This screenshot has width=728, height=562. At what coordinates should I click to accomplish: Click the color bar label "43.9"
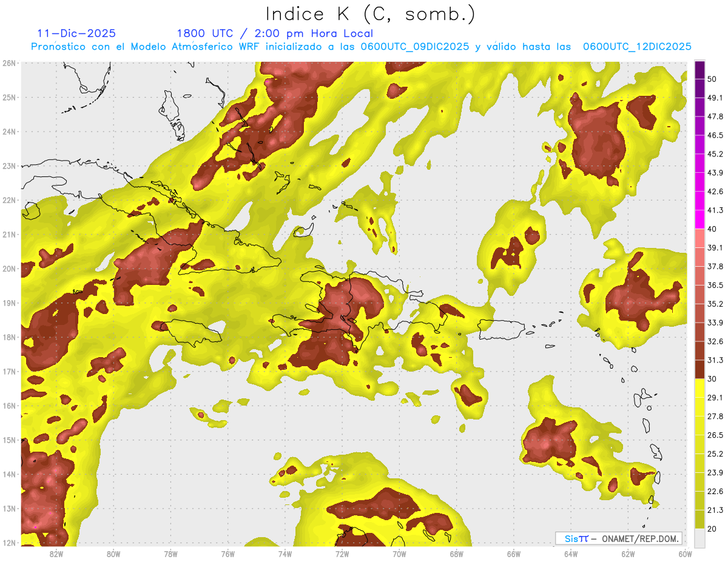(715, 173)
